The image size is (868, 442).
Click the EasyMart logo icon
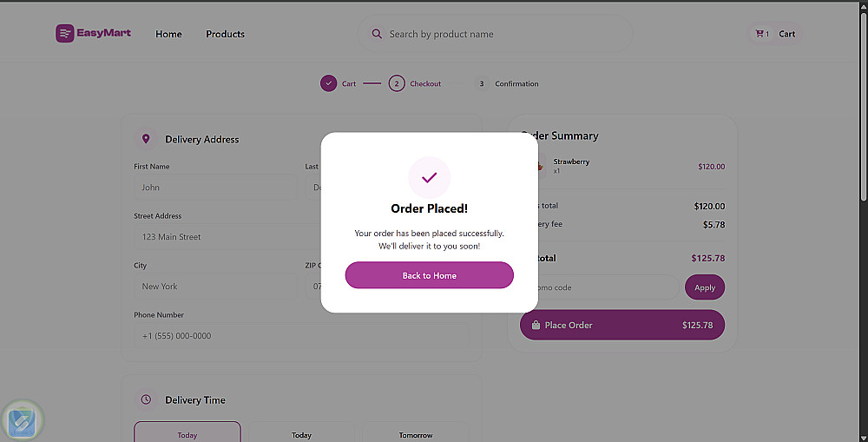click(x=65, y=34)
